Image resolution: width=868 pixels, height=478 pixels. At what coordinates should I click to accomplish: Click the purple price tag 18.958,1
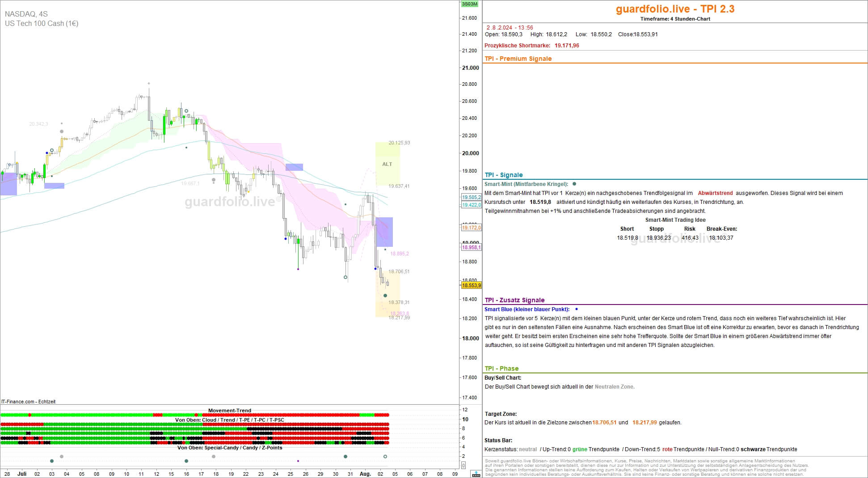[x=471, y=247]
